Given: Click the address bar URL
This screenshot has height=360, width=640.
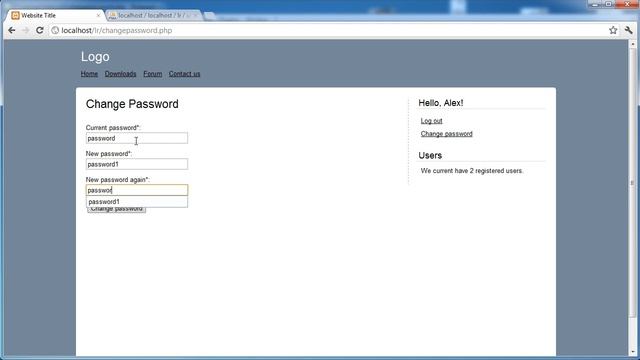Looking at the screenshot, I should click(117, 30).
